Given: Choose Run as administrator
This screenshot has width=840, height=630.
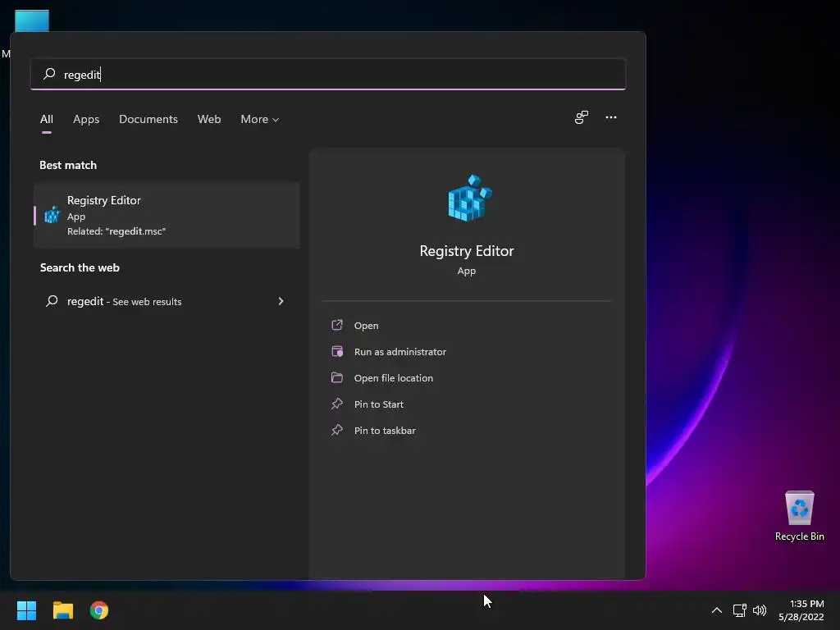Looking at the screenshot, I should [400, 352].
